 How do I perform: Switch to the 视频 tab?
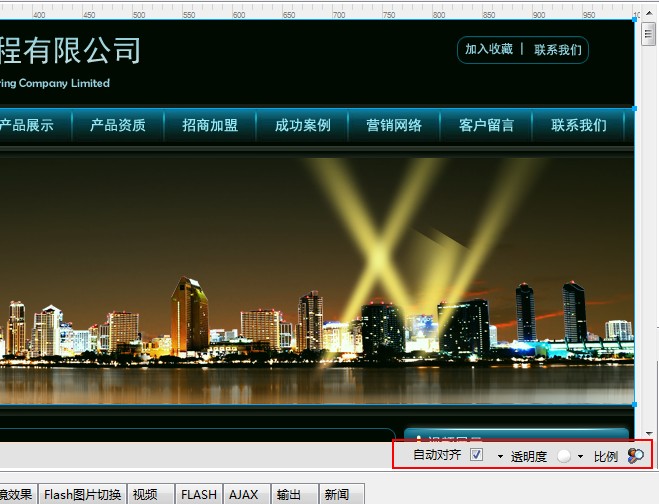[x=150, y=494]
